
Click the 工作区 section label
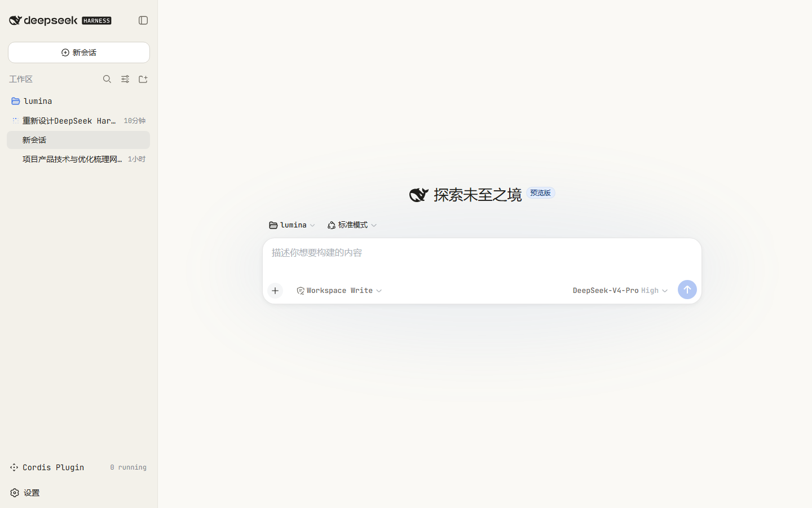pyautogui.click(x=21, y=79)
